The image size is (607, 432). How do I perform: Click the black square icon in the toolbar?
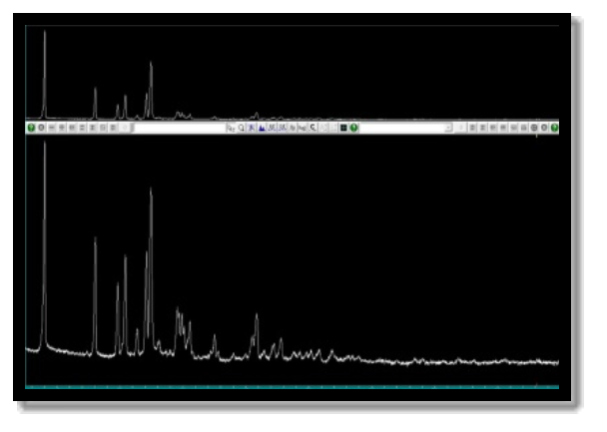click(343, 128)
